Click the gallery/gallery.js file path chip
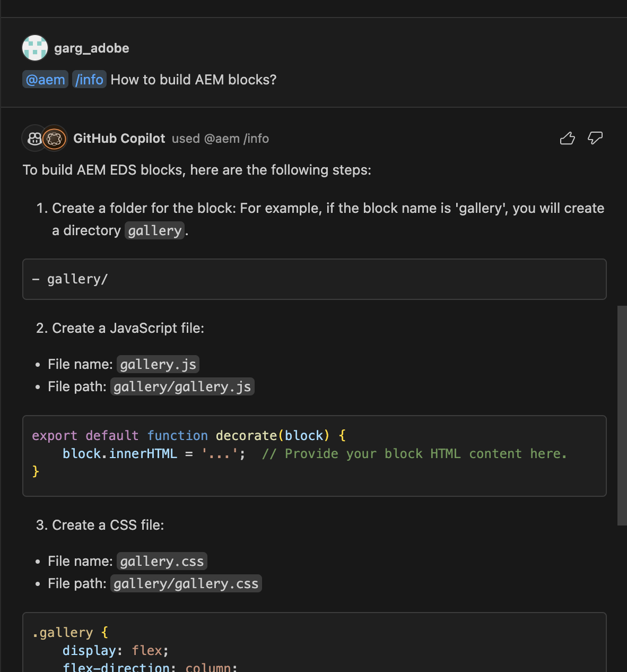 click(x=182, y=387)
